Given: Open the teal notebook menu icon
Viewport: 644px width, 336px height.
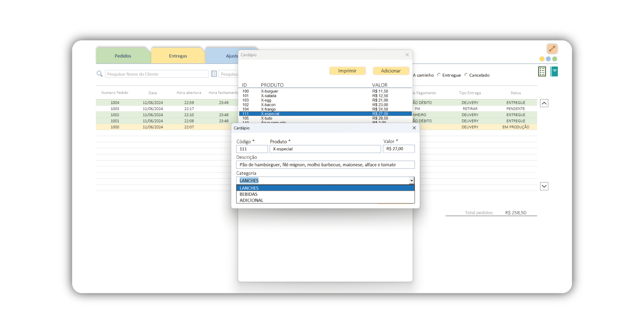Looking at the screenshot, I should pyautogui.click(x=554, y=72).
